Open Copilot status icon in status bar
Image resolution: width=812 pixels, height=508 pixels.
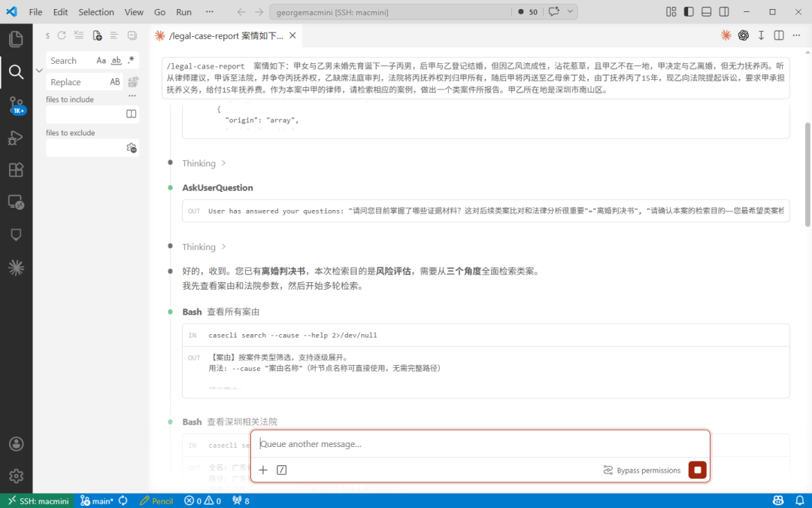pos(778,500)
